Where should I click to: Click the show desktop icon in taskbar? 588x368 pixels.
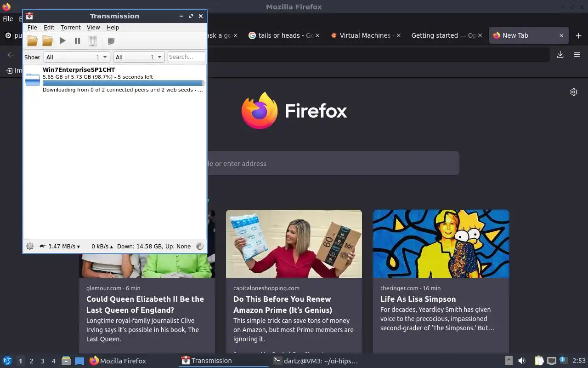tap(79, 361)
